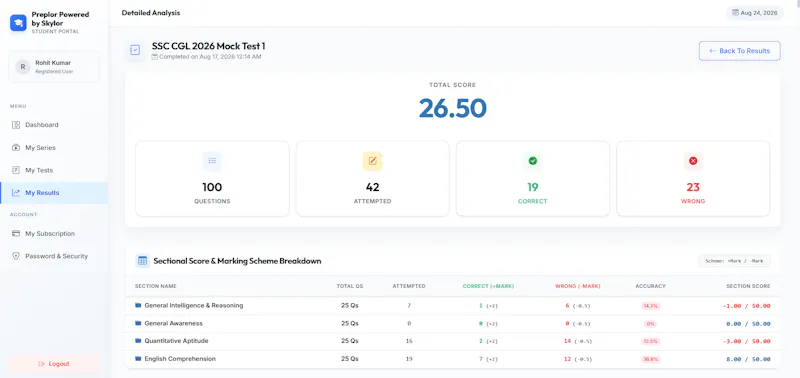
Task: Click the My Results chart icon
Action: click(x=16, y=193)
